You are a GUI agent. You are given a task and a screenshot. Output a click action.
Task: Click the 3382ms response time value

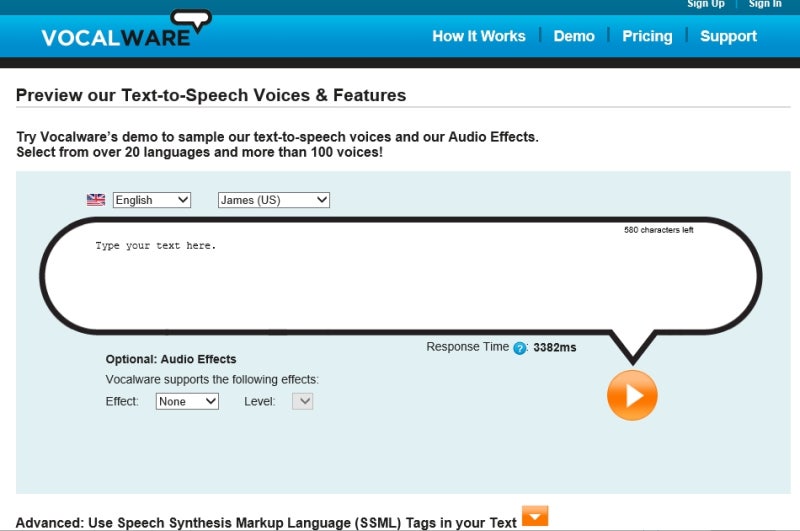tap(555, 347)
